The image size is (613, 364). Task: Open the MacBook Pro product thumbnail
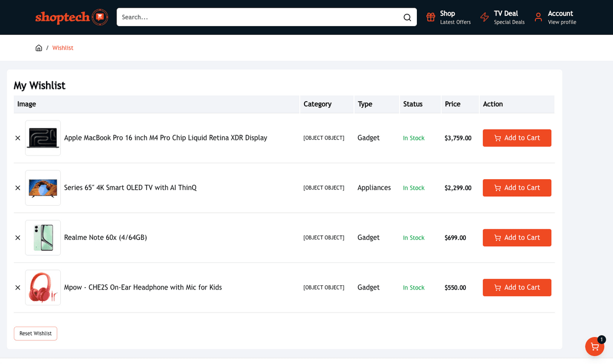43,138
